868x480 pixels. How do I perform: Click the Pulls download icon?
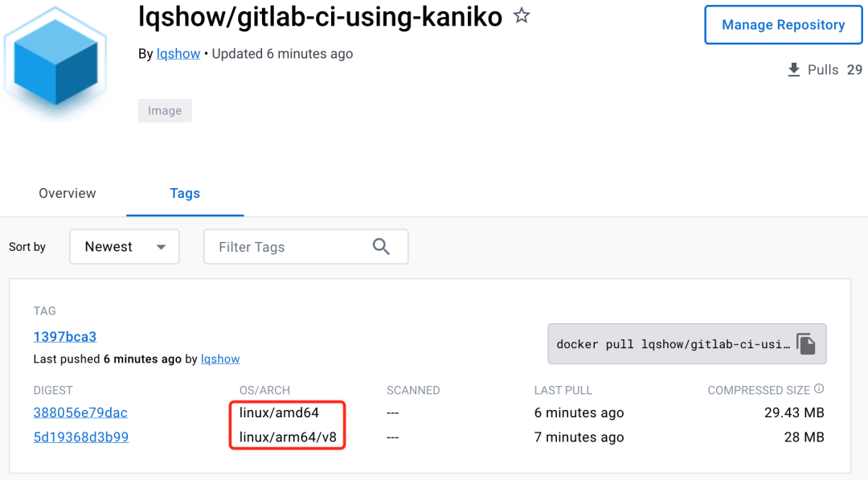point(794,70)
